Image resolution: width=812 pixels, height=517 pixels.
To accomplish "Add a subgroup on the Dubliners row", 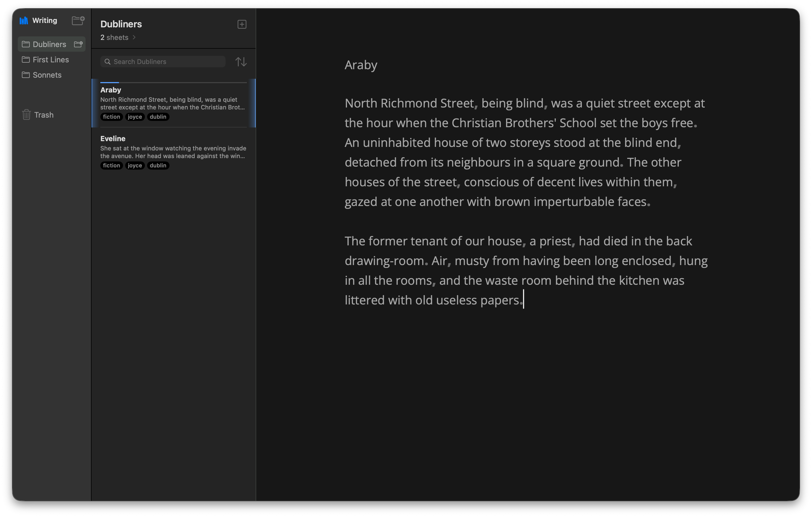I will 78,44.
